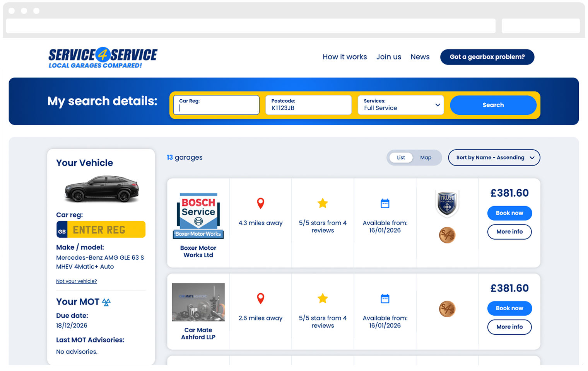Click Boxer Motor Works red location pin
The height and width of the screenshot is (371, 588).
pos(261,203)
